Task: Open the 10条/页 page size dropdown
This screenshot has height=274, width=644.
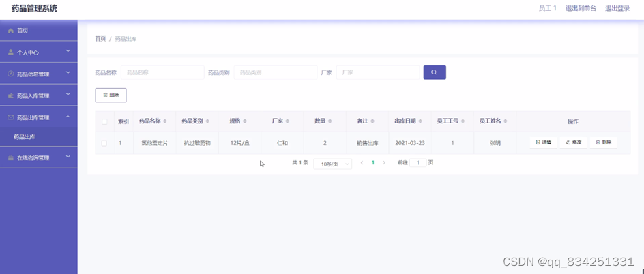Action: point(333,164)
